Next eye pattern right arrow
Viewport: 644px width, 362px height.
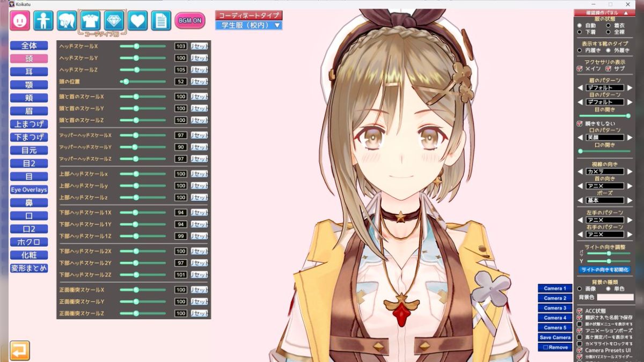(629, 102)
